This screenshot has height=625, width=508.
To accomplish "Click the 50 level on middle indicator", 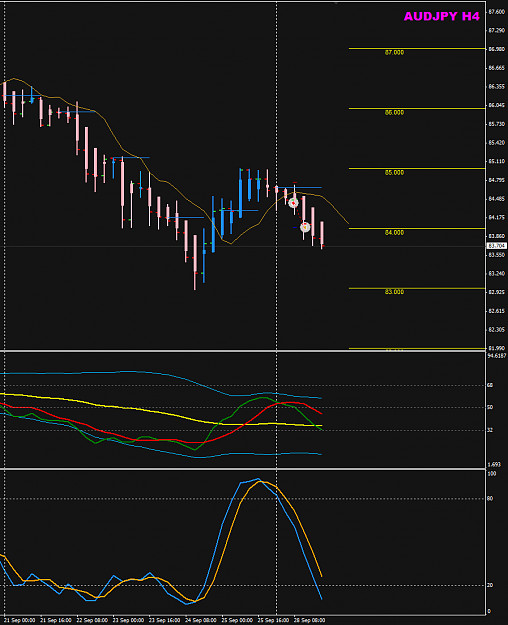I will point(490,407).
